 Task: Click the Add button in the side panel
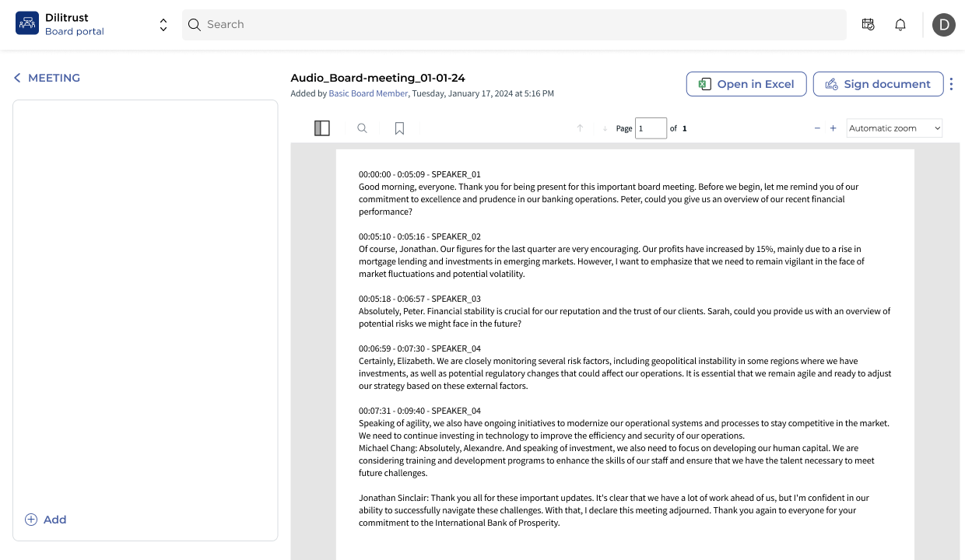(x=45, y=520)
